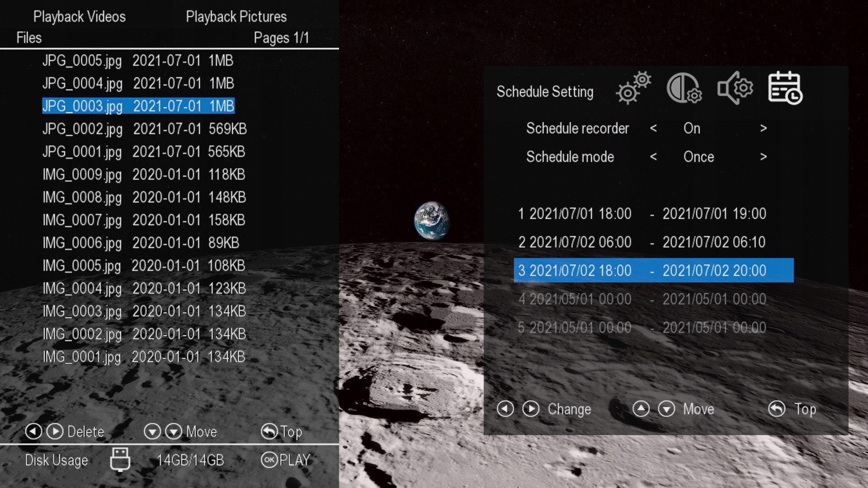The height and width of the screenshot is (488, 868).
Task: Change Schedule mode with left chevron
Action: 653,157
